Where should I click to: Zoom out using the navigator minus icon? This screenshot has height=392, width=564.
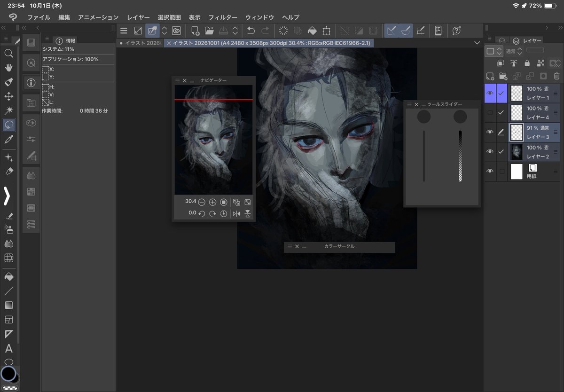[202, 202]
